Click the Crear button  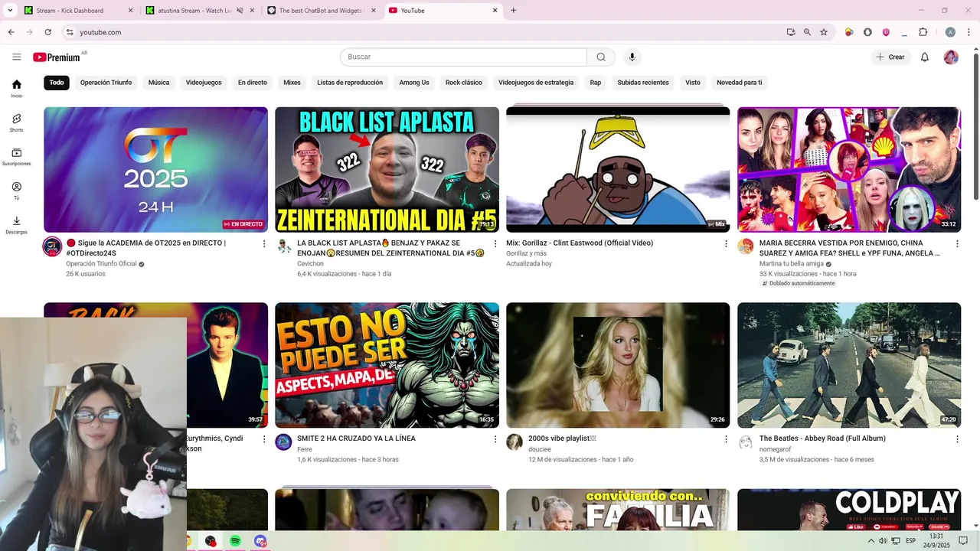890,57
